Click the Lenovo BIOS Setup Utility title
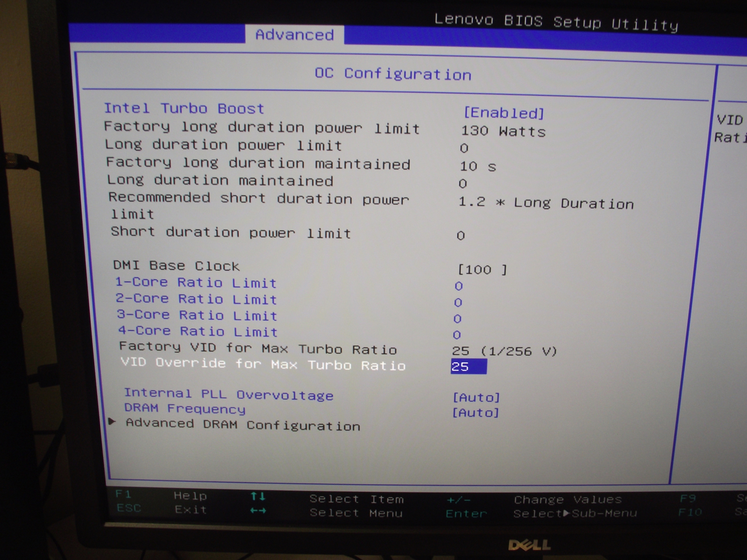Screen dimensions: 747x560 click(556, 22)
